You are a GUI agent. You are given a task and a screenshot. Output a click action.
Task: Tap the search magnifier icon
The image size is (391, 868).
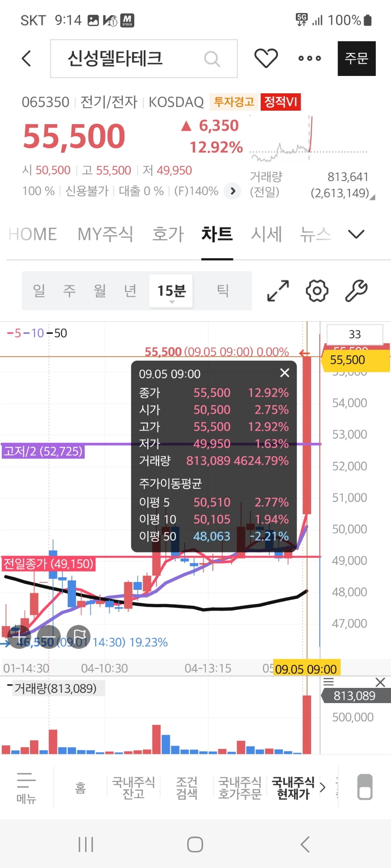[x=212, y=59]
